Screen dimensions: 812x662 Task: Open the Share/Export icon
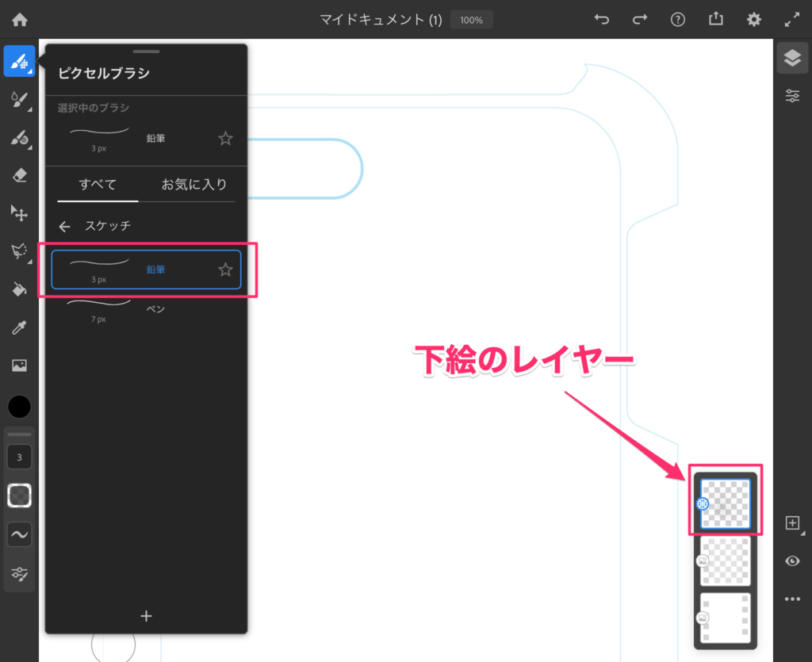[x=716, y=20]
